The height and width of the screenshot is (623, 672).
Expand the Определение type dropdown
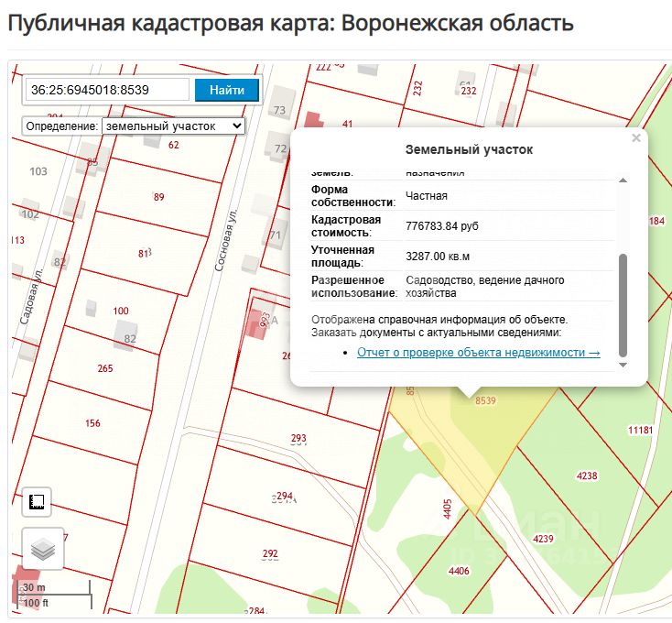[x=173, y=126]
